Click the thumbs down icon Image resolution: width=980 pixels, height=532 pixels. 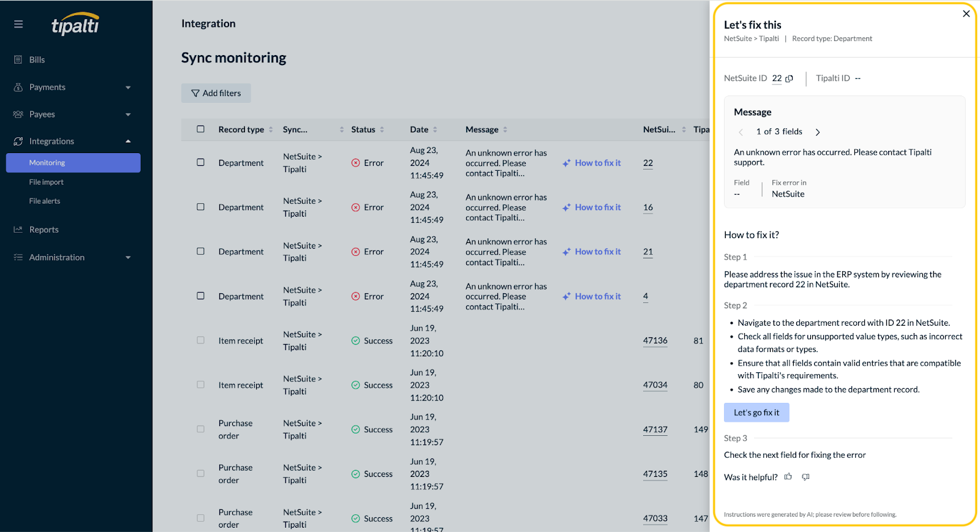[x=805, y=477]
